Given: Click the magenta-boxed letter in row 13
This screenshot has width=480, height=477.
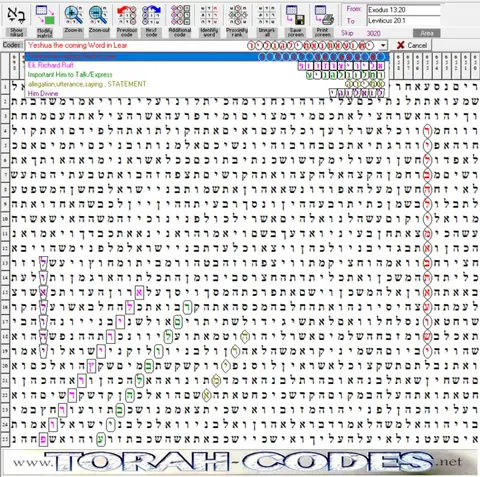Looking at the screenshot, I should point(43,263).
